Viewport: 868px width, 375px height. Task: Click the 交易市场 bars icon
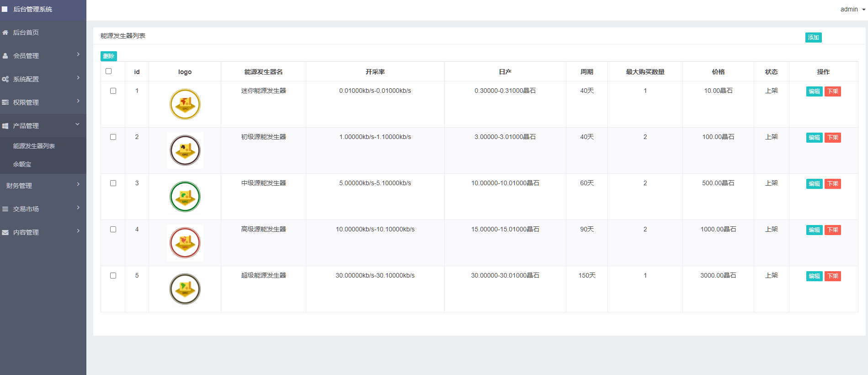(5, 209)
